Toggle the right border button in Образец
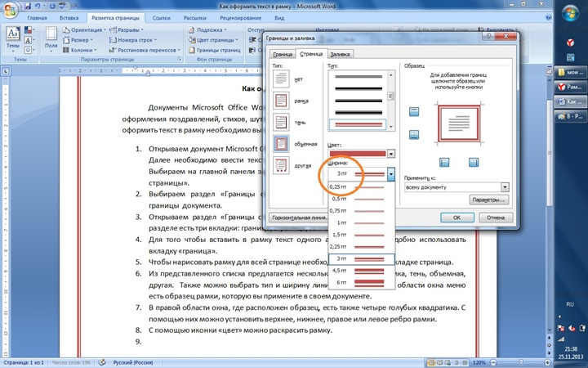The image size is (588, 368). pyautogui.click(x=474, y=162)
